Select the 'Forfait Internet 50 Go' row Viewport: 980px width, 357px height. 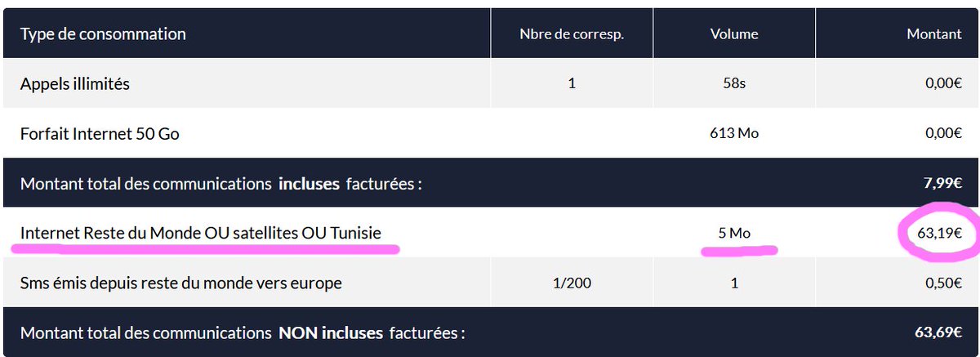(490, 133)
